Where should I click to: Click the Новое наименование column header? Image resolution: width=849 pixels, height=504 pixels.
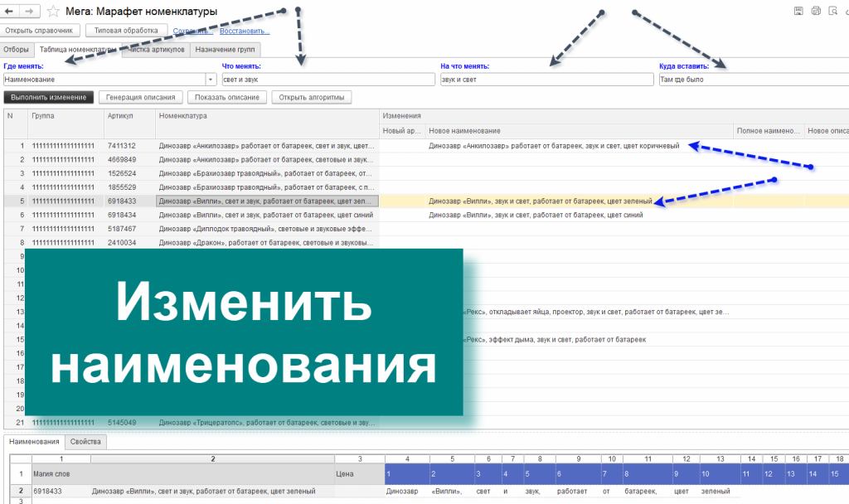(x=579, y=131)
